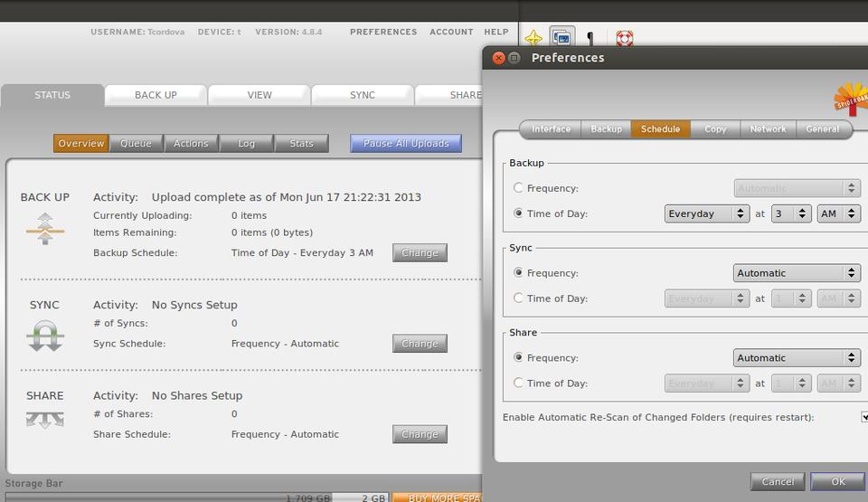Open the VIEW main tab

259,95
